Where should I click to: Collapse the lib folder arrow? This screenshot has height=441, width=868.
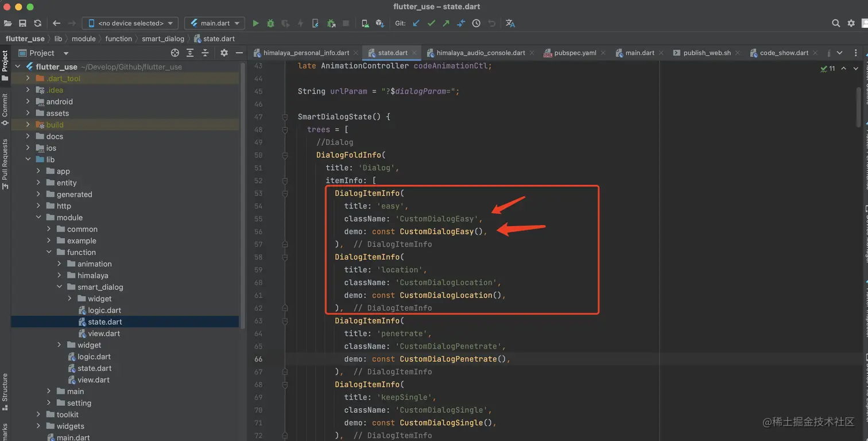click(x=28, y=160)
